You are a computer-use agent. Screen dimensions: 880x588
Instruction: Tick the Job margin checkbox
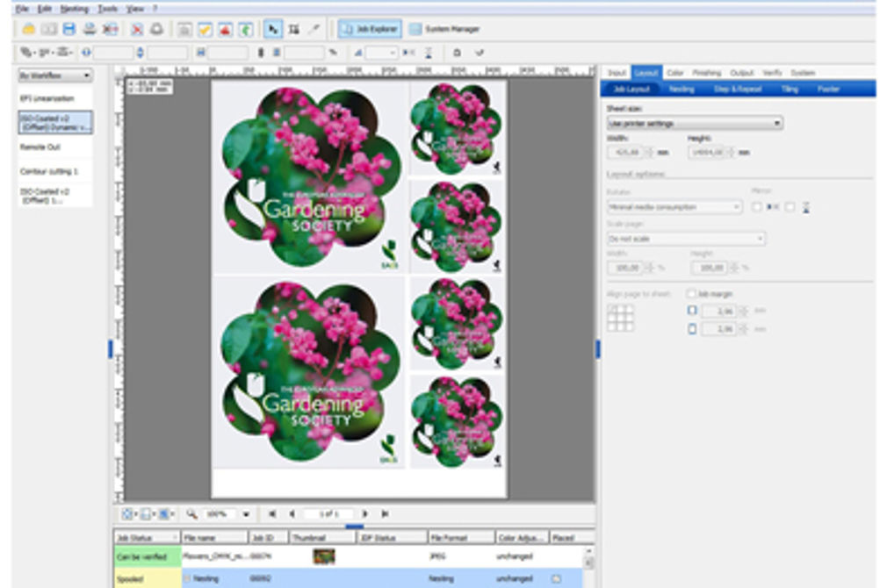691,293
